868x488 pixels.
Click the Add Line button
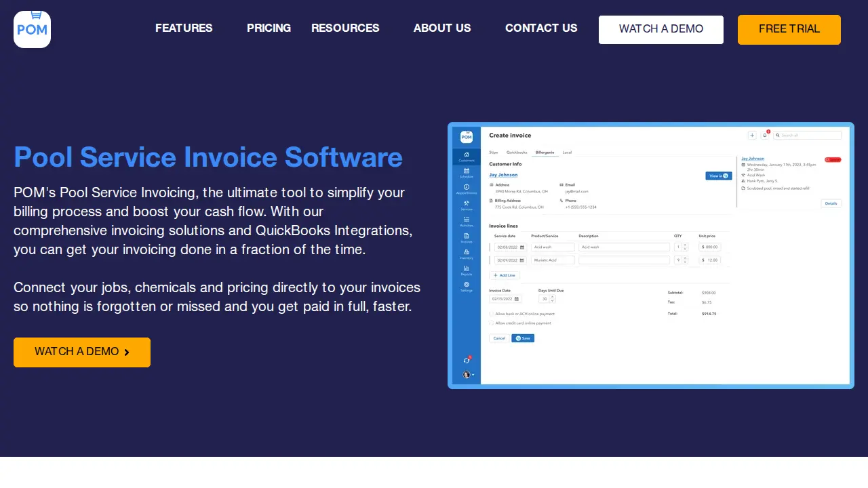coord(505,275)
